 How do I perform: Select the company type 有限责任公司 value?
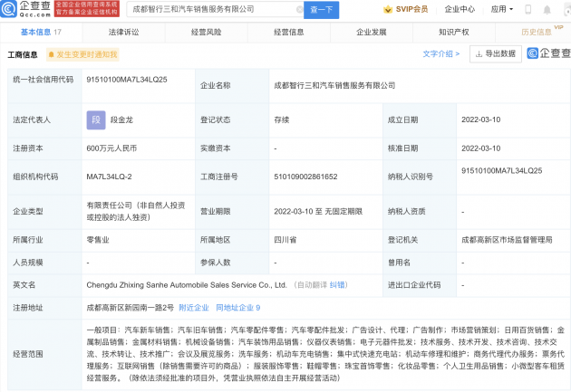coord(136,211)
